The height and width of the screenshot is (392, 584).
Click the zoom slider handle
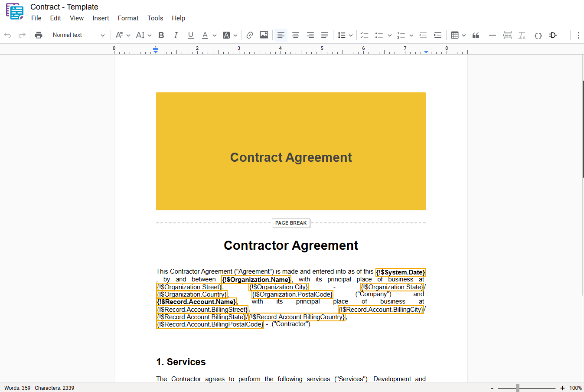(x=517, y=388)
